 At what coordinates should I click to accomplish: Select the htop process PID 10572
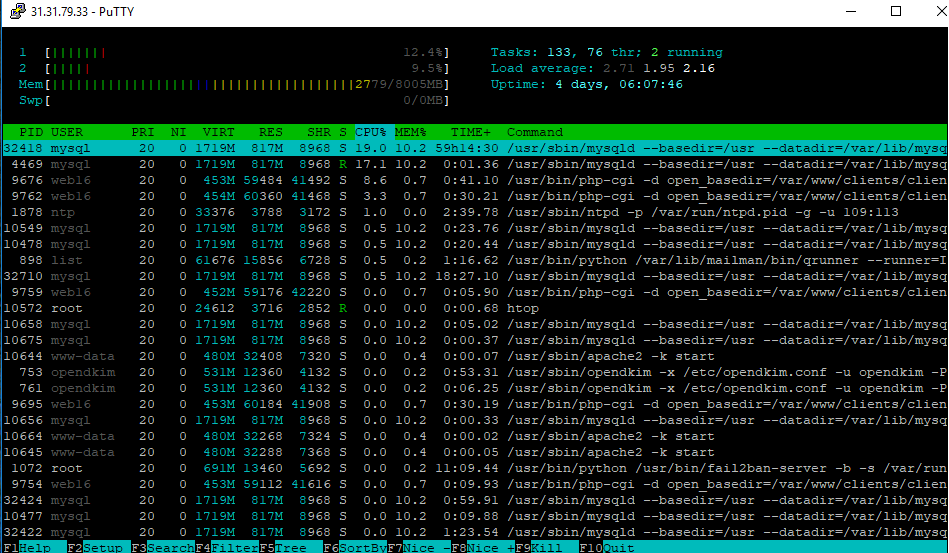click(x=474, y=309)
